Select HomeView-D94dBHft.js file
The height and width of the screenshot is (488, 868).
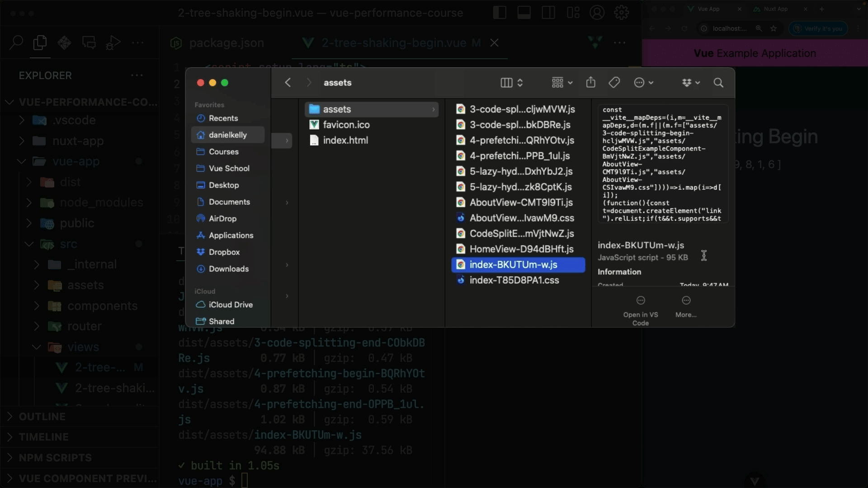tap(518, 249)
